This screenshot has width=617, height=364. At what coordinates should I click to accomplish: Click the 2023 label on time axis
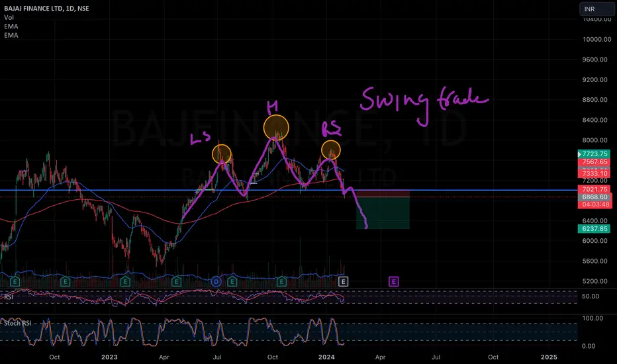[109, 357]
